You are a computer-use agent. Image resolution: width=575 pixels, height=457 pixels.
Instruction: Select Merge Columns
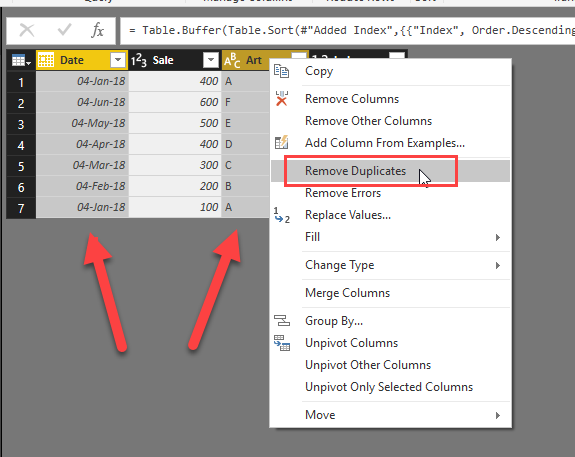pos(390,293)
